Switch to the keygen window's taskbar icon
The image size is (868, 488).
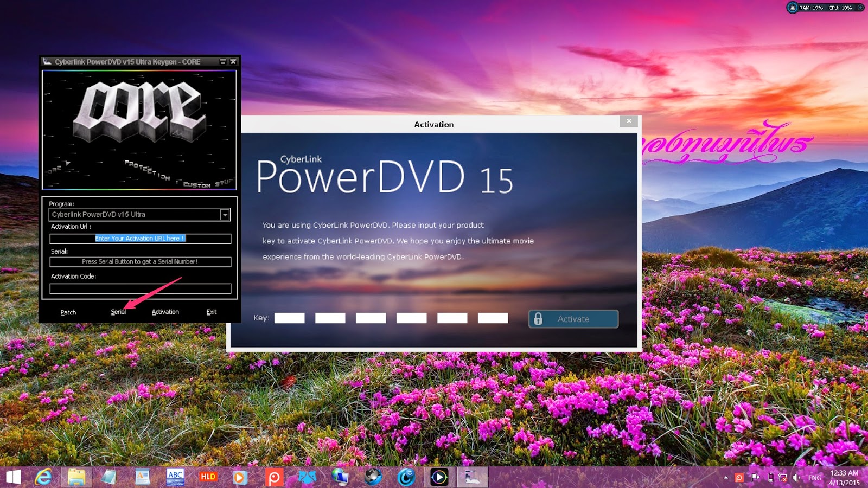473,477
